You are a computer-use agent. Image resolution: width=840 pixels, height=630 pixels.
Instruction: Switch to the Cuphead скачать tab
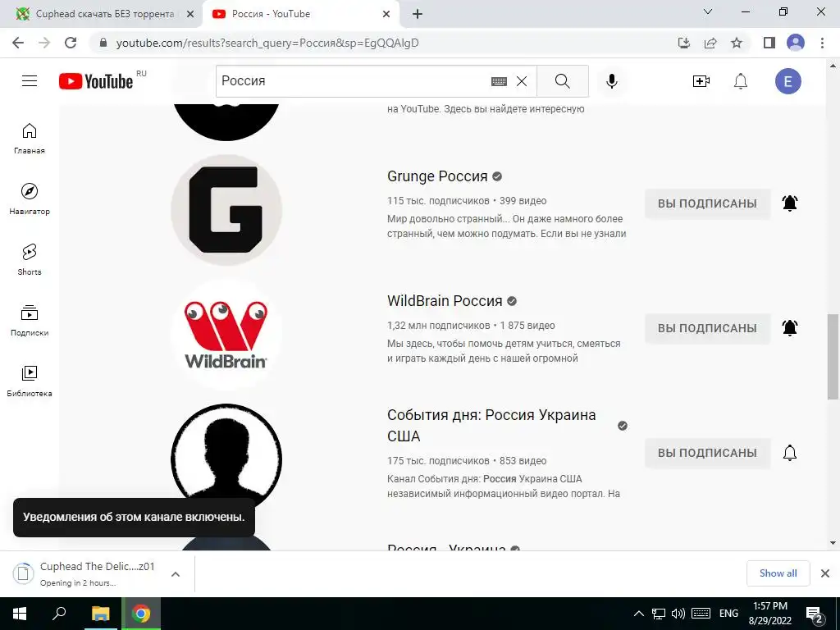click(x=99, y=14)
